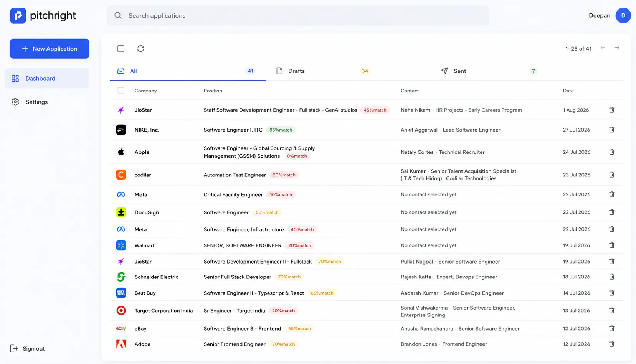
Task: Click the '60%match' badge
Action: pos(267,212)
